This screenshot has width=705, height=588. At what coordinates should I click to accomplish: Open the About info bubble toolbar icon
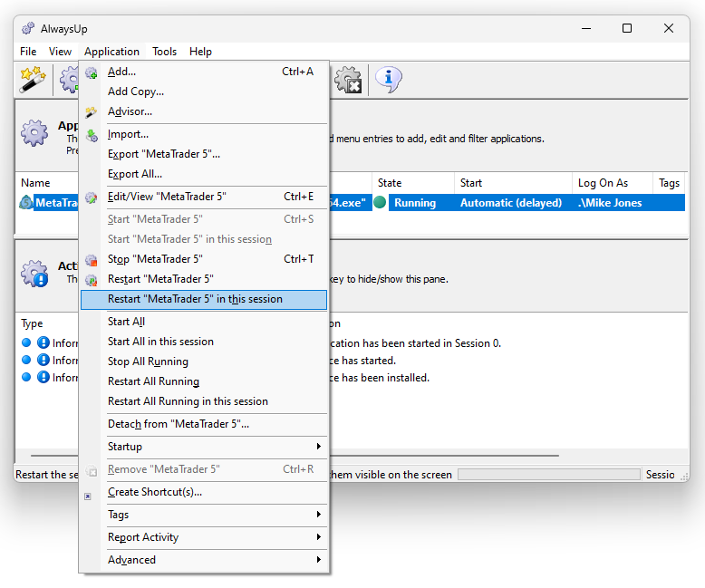click(388, 80)
